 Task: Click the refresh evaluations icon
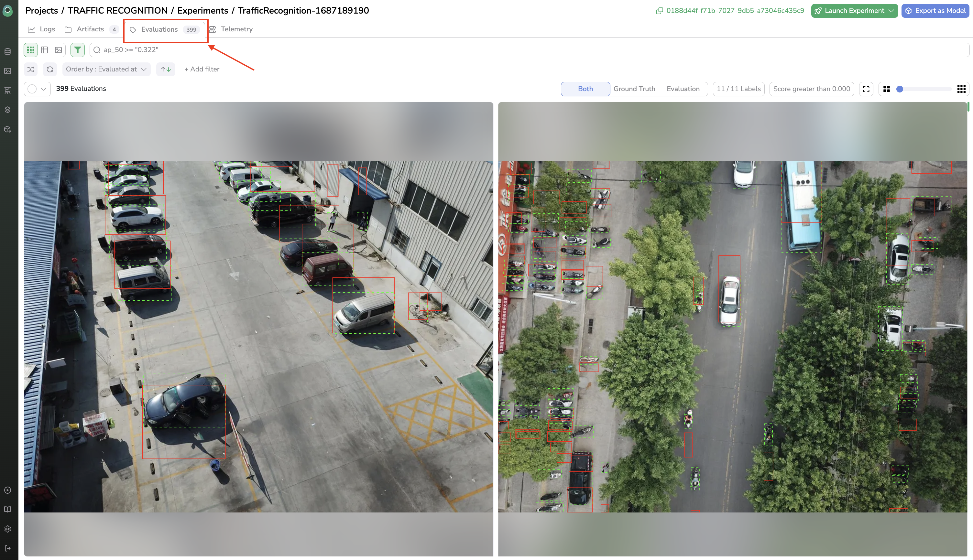[50, 69]
